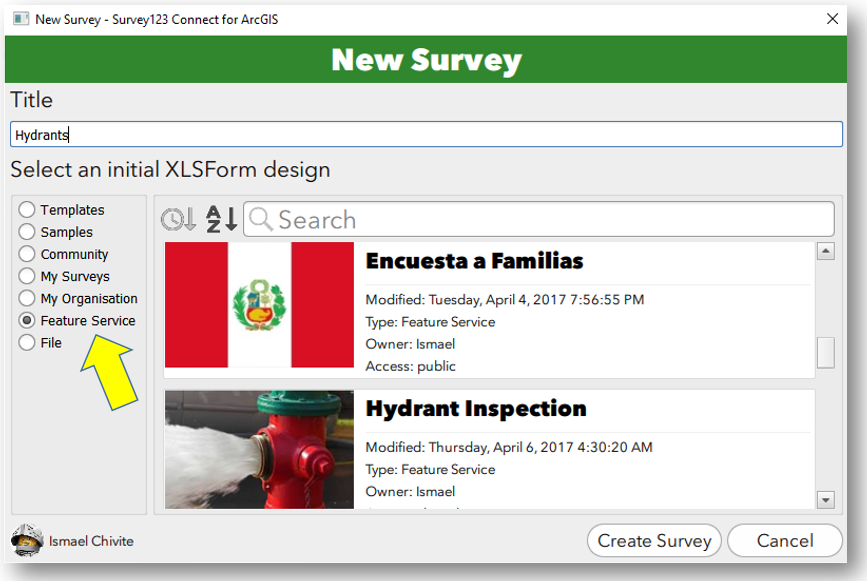Click the Survey123 app icon in the title bar

(x=20, y=19)
